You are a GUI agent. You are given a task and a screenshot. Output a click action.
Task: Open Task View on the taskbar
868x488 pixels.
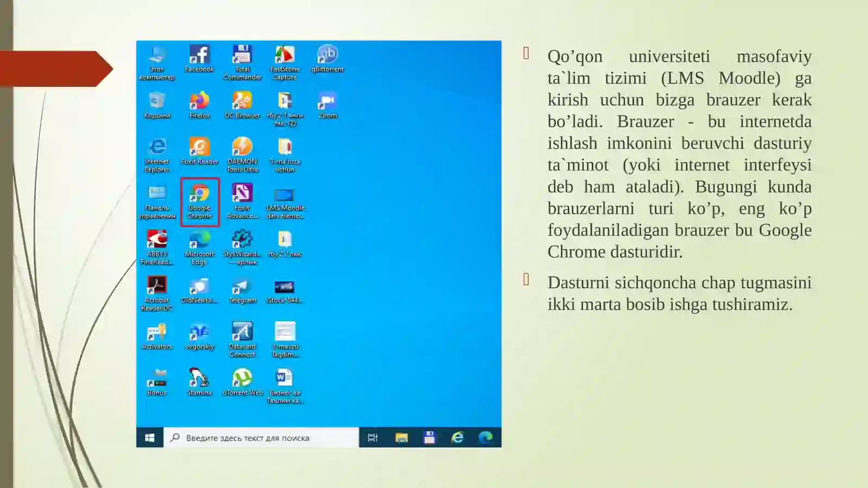pyautogui.click(x=373, y=438)
